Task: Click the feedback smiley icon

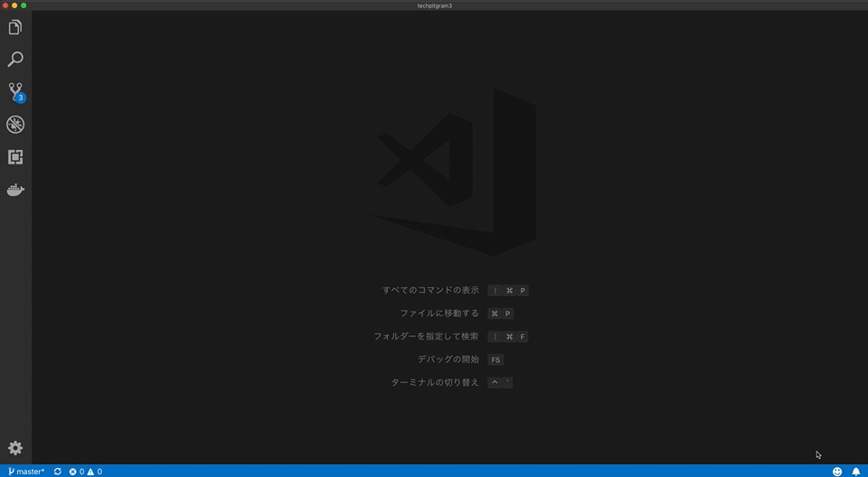Action: tap(837, 472)
